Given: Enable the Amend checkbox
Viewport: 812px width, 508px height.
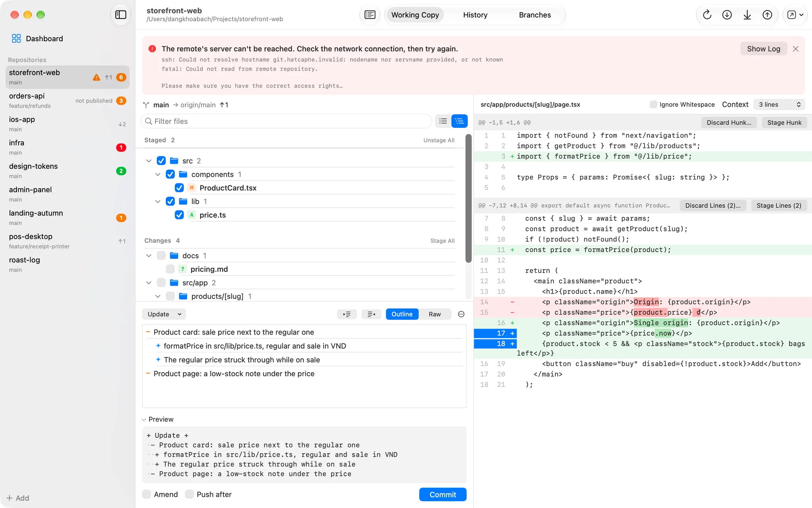Looking at the screenshot, I should tap(147, 494).
